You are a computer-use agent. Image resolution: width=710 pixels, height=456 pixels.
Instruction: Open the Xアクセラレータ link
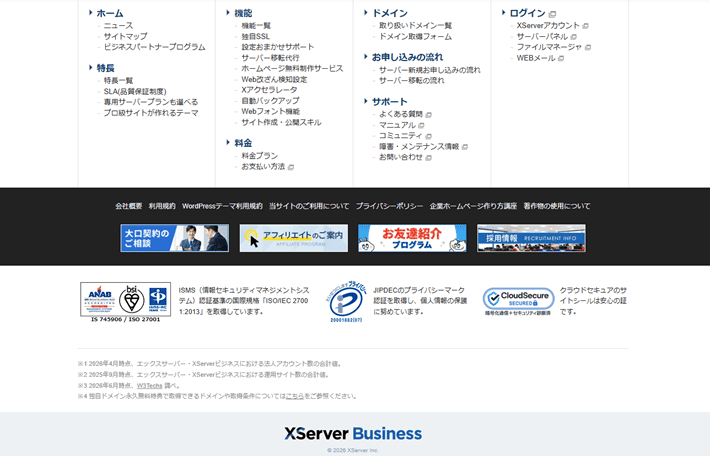269,90
